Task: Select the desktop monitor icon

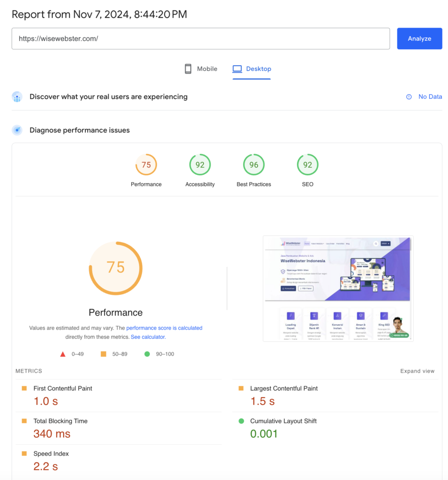Action: pos(237,68)
